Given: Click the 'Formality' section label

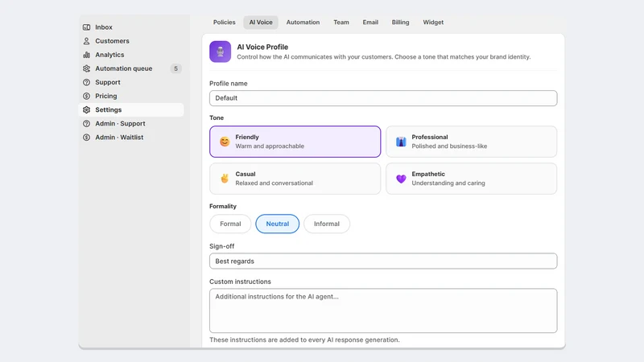Looking at the screenshot, I should point(223,206).
